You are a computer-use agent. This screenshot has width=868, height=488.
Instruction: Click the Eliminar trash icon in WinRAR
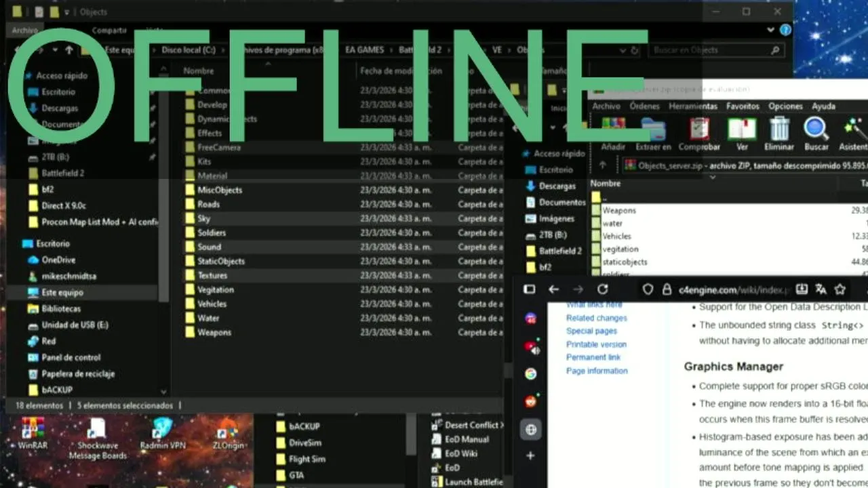[x=779, y=129]
